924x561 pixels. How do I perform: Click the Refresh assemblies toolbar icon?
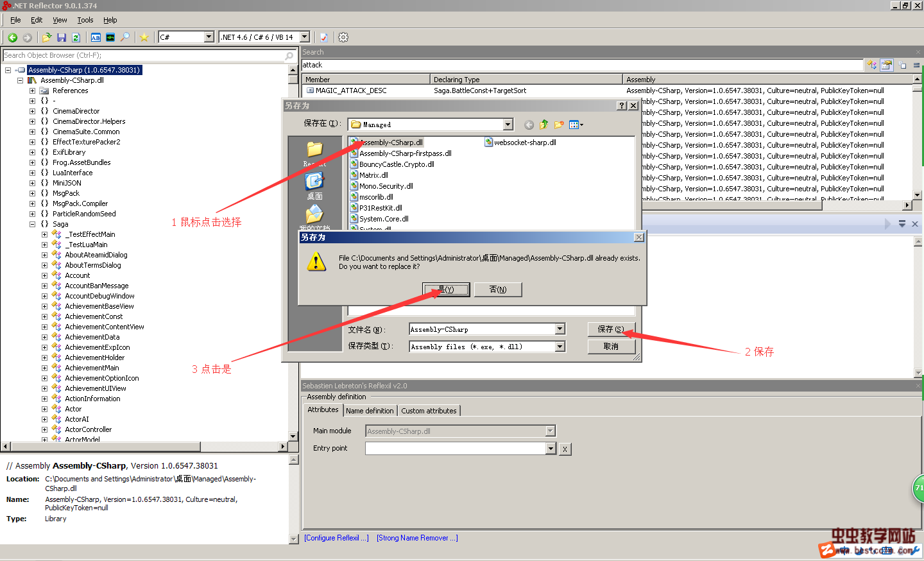76,37
